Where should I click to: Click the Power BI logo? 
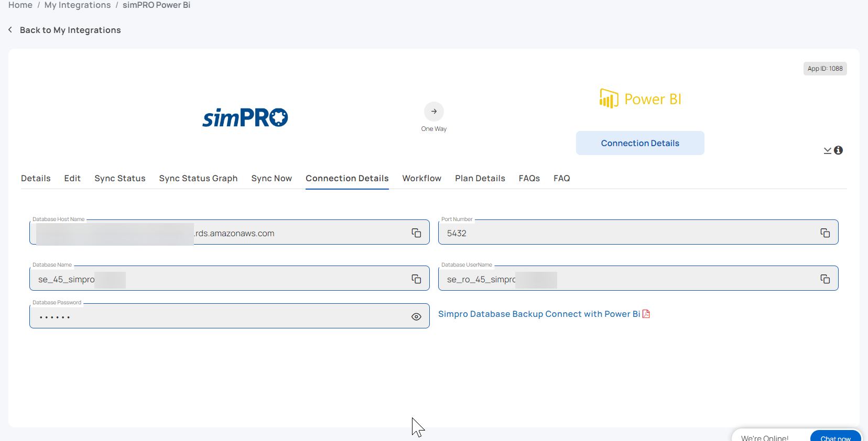pyautogui.click(x=640, y=99)
